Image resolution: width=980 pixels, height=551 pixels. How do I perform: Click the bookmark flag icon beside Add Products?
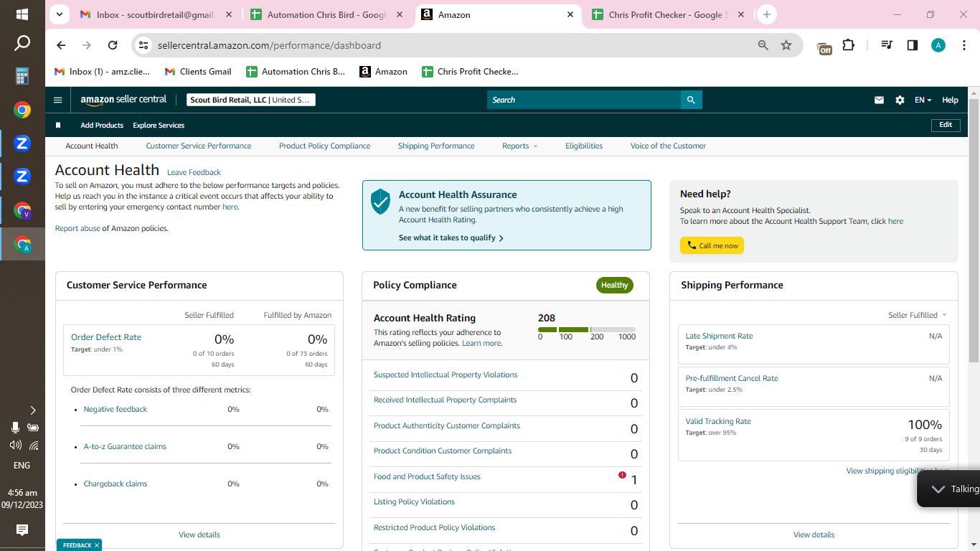pyautogui.click(x=58, y=126)
